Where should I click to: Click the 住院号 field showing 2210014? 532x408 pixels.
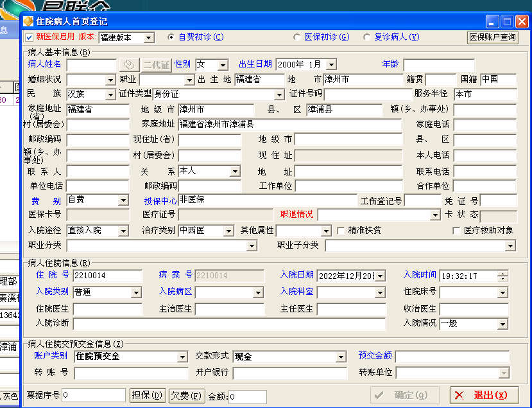108,276
